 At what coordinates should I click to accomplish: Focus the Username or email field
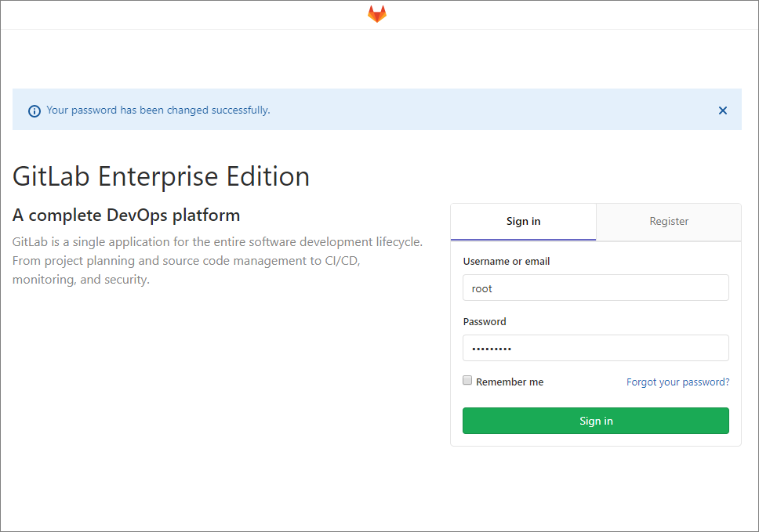[x=596, y=288]
